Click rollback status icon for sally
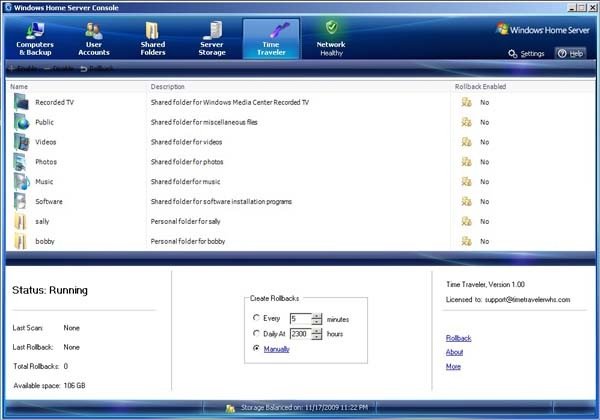 (466, 221)
